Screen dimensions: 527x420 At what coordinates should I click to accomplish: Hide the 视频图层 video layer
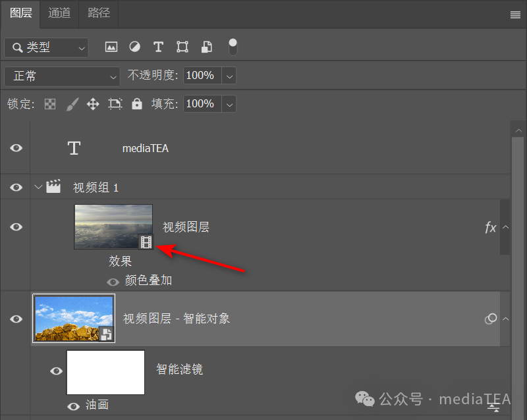16,227
